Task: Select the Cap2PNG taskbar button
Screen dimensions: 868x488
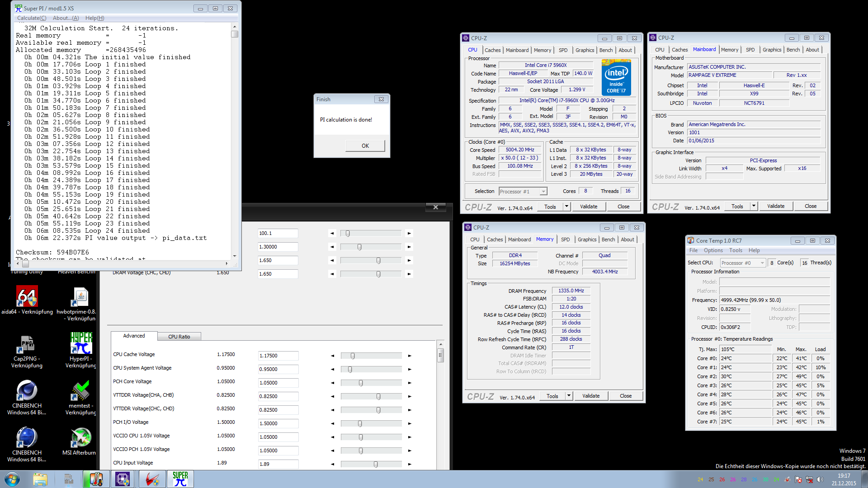Action: [x=68, y=479]
